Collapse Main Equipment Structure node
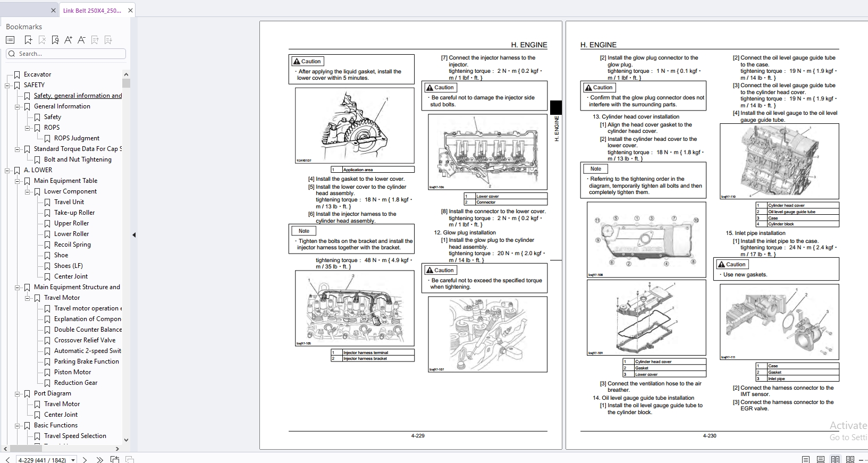Viewport: 868px width, 463px height. point(18,287)
